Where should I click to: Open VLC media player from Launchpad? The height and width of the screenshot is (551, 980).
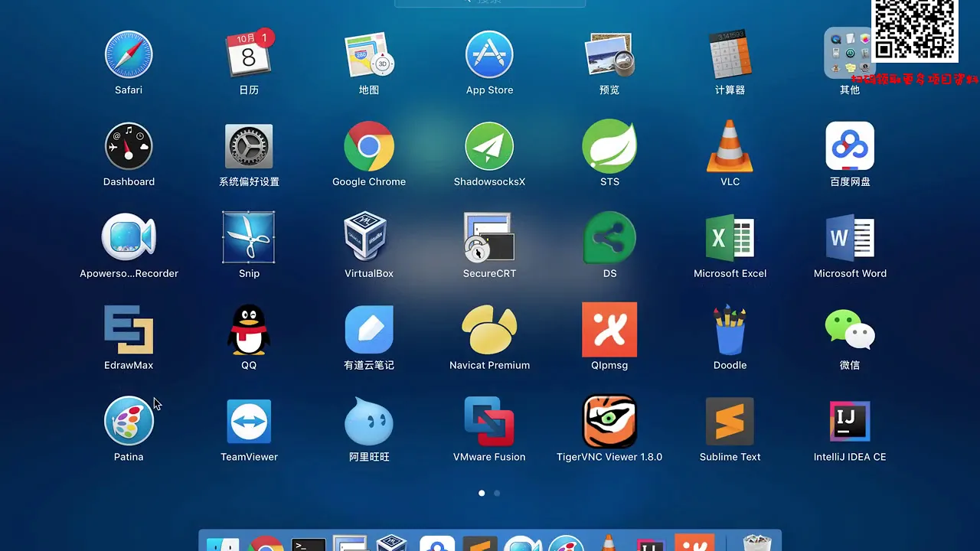730,146
